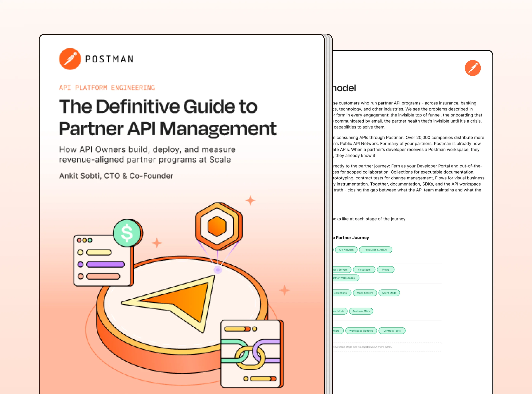Select the 'Postman SDKs' pill
532x394 pixels.
click(x=361, y=311)
